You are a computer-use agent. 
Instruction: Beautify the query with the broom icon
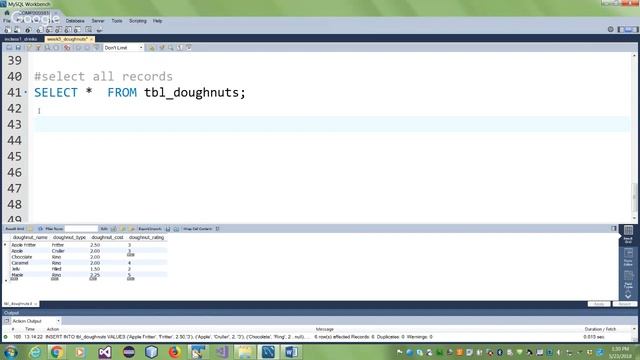(x=162, y=48)
